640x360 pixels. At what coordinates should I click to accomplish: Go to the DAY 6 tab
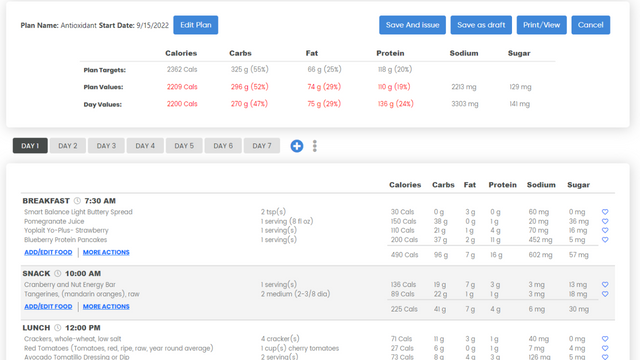(x=223, y=146)
